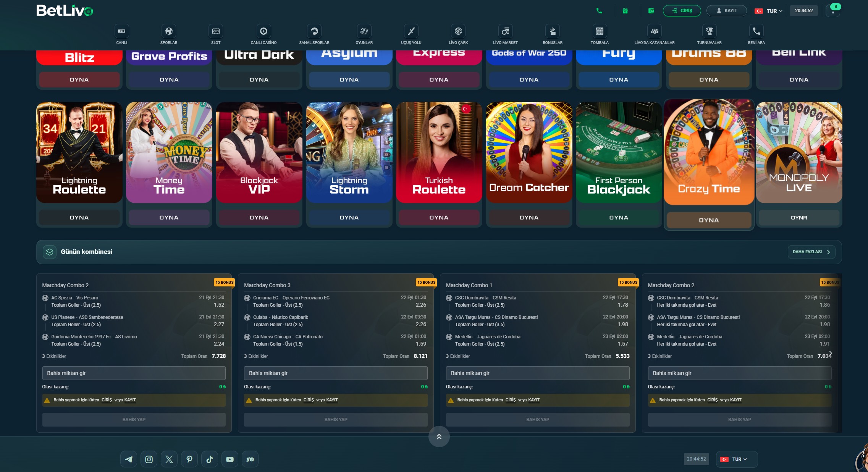Open LİVO'DA KAZANANLAR winners page

655,35
